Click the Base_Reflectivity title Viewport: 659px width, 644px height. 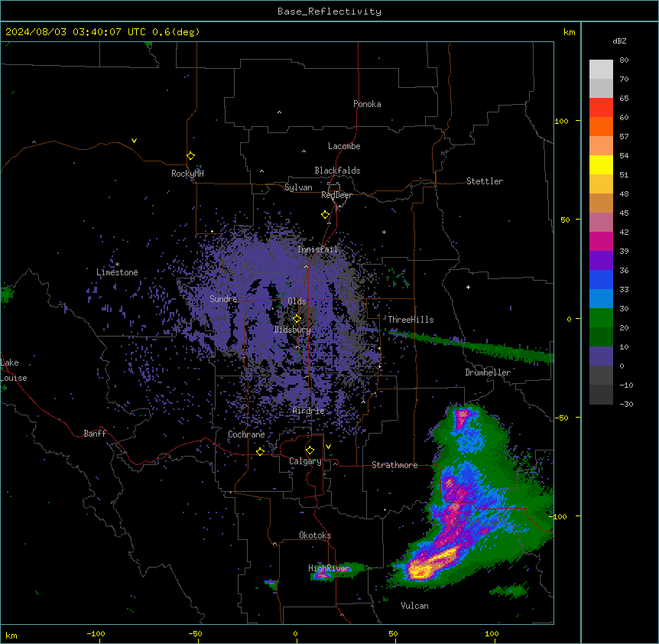coord(329,11)
